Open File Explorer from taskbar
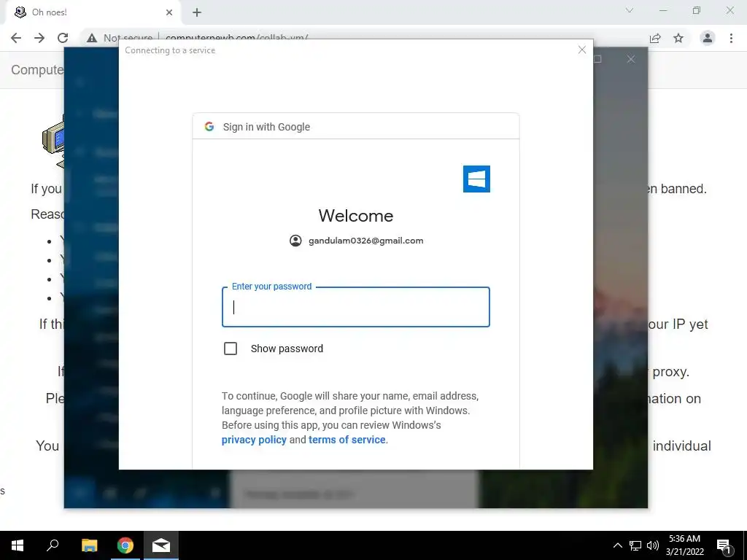Viewport: 747px width, 560px height. point(89,545)
